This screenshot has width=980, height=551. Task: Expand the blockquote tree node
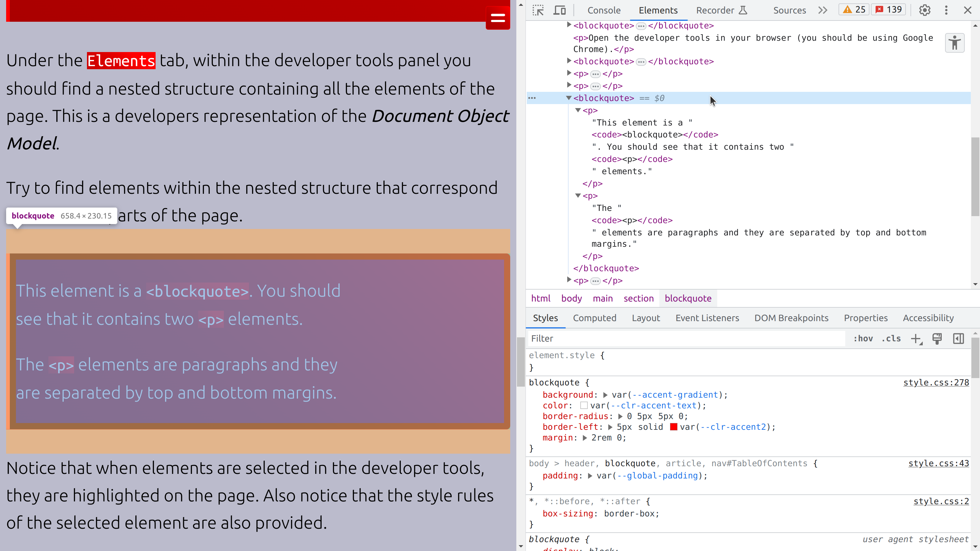(568, 98)
